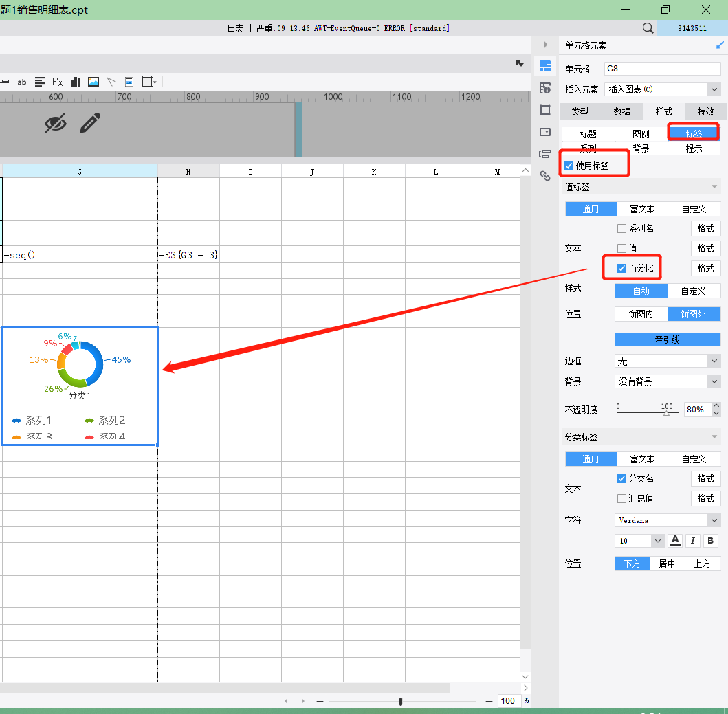Image resolution: width=728 pixels, height=714 pixels.
Task: Open the conditional attributes sidebar icon
Action: tap(545, 154)
